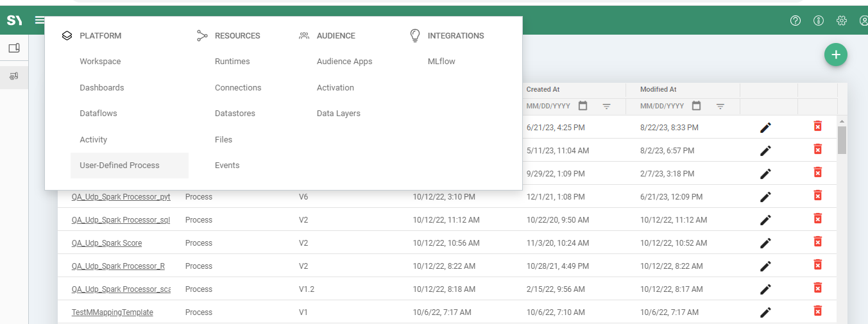Open the settings gear icon
This screenshot has width=868, height=324.
(842, 21)
